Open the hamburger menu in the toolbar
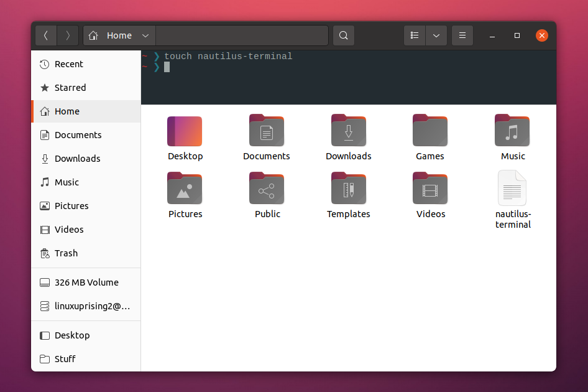 (x=462, y=35)
